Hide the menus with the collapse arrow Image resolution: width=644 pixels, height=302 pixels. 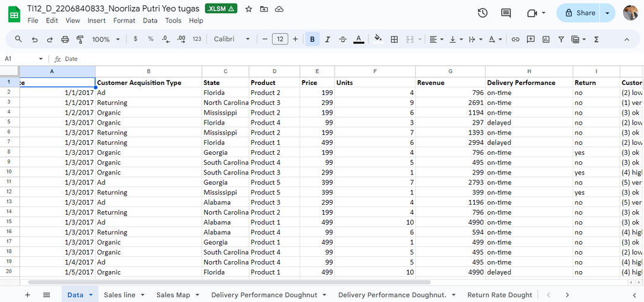pyautogui.click(x=627, y=39)
